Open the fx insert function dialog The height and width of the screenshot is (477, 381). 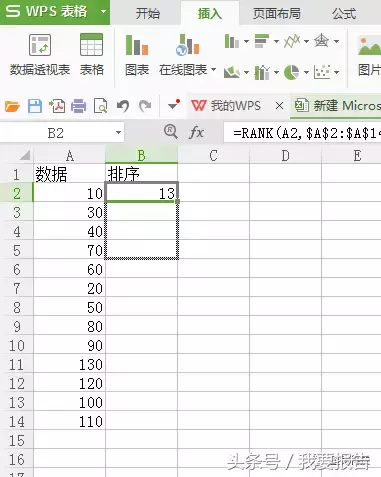[196, 133]
